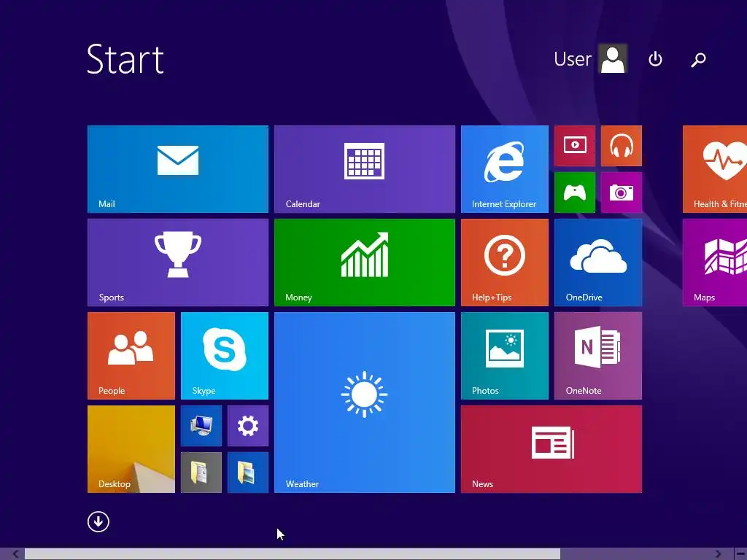Click the horizontal scrollbar left arrow

(16, 554)
